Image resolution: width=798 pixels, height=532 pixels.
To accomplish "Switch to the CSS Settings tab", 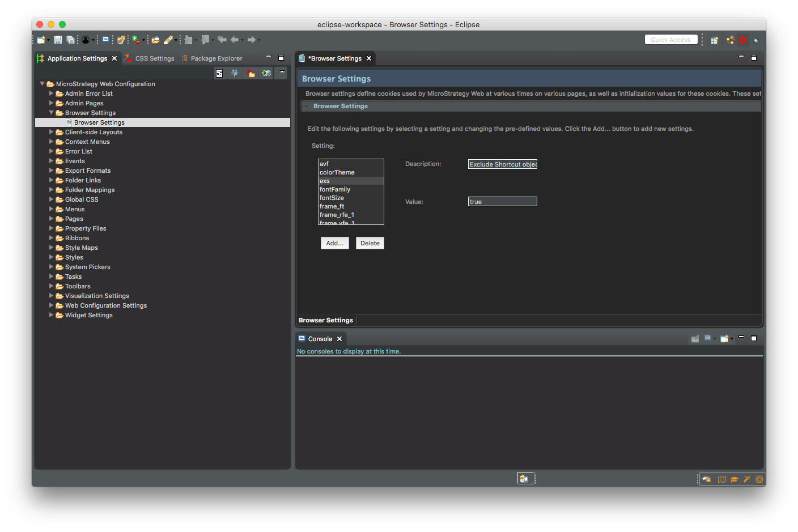I will (x=150, y=58).
